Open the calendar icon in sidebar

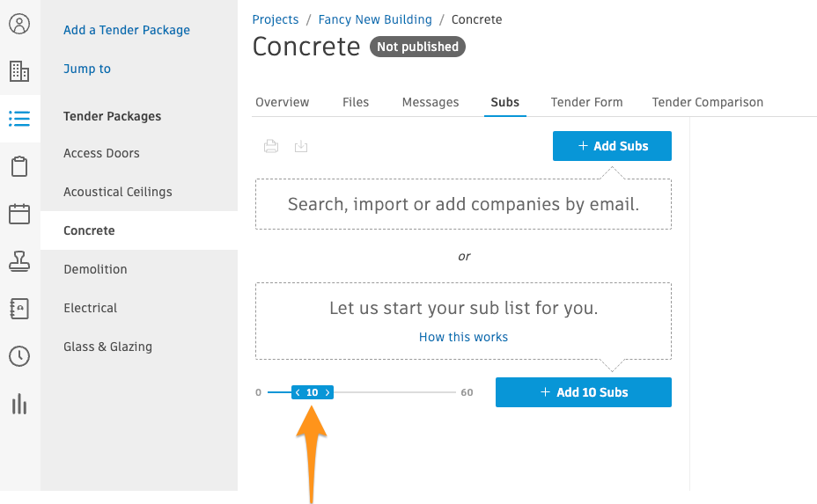[x=19, y=214]
